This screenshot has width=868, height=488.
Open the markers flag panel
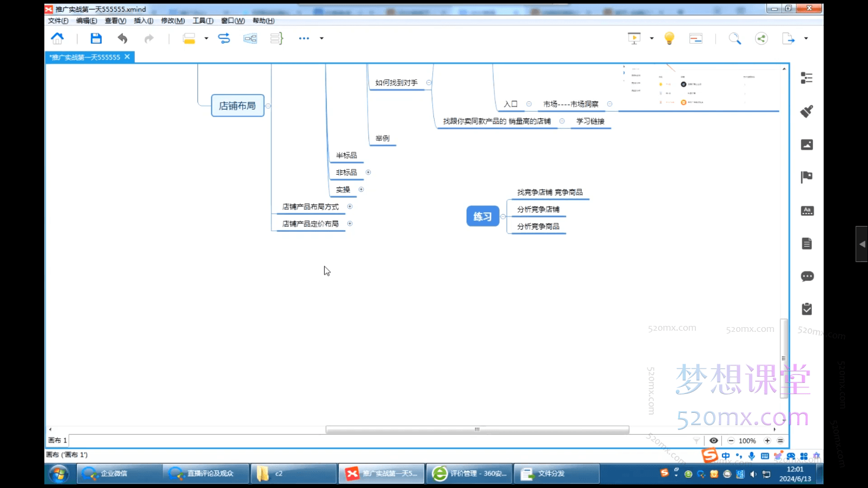tap(807, 177)
